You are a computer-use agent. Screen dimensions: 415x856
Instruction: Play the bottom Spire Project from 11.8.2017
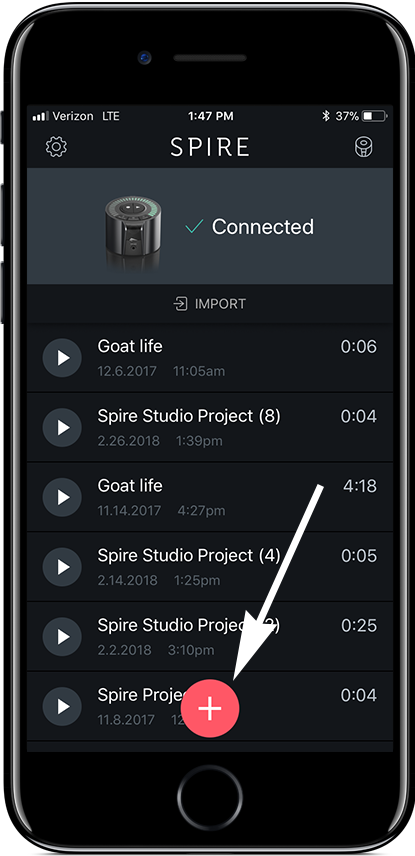click(62, 707)
